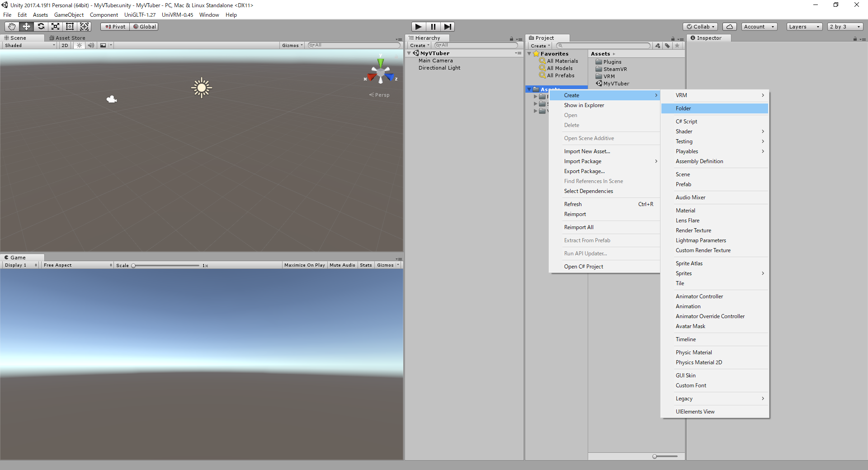Open the Layers dropdown
Viewport: 868px width, 470px height.
coord(804,27)
